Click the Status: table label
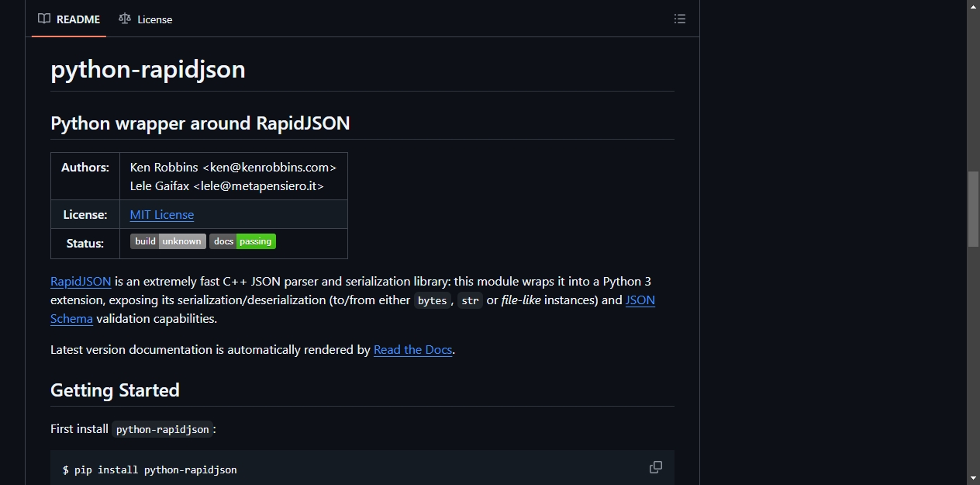The image size is (980, 485). coord(85,244)
